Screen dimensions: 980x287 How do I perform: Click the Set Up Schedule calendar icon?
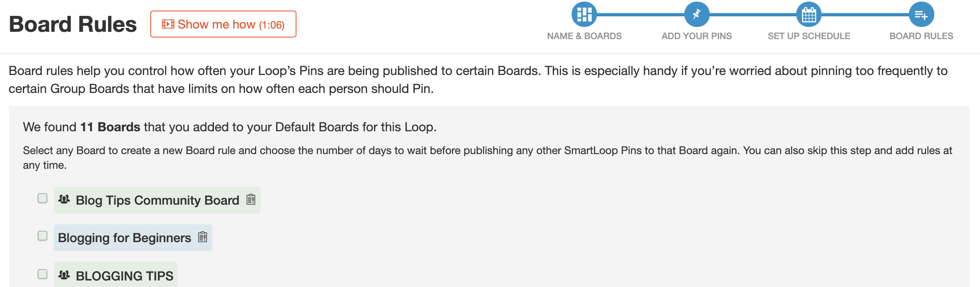tap(809, 14)
